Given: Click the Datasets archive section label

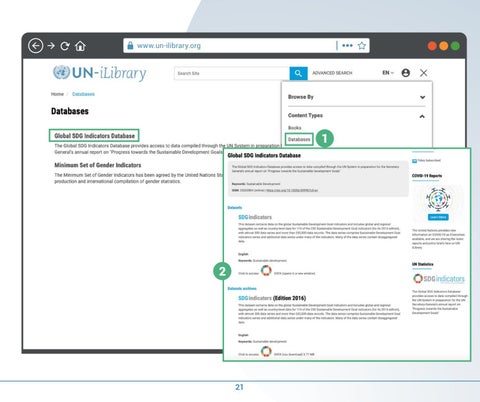Looking at the screenshot, I should [242, 288].
